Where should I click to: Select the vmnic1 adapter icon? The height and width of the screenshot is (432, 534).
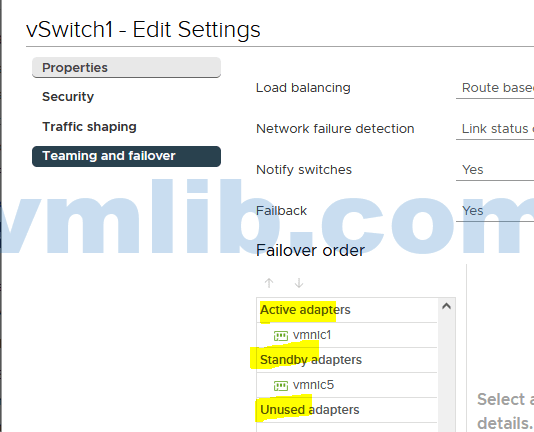coord(281,336)
